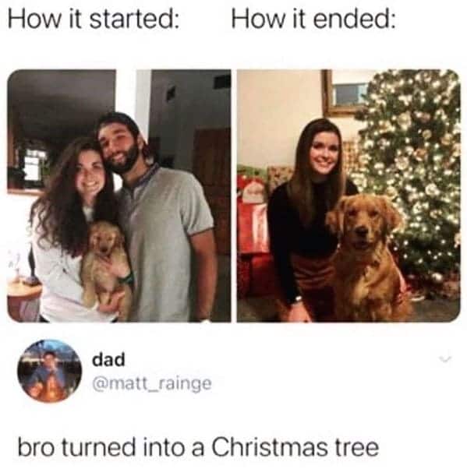Open dad's profile avatar picture
The image size is (467, 476).
click(x=50, y=370)
